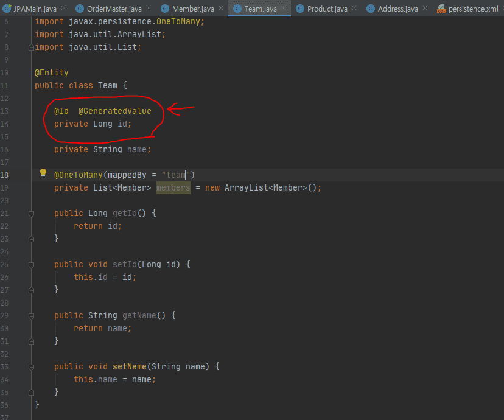Switch to the Address.java tab
The image size is (504, 420).
pyautogui.click(x=398, y=9)
